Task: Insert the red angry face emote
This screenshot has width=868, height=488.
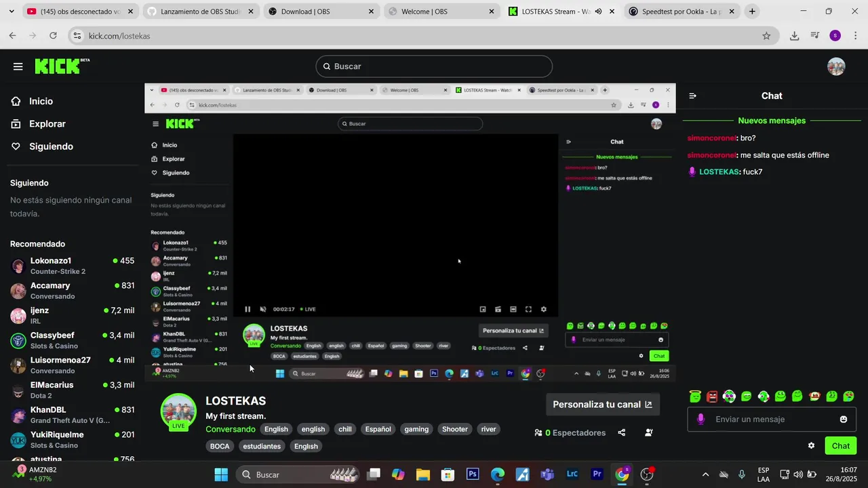Action: [712, 396]
